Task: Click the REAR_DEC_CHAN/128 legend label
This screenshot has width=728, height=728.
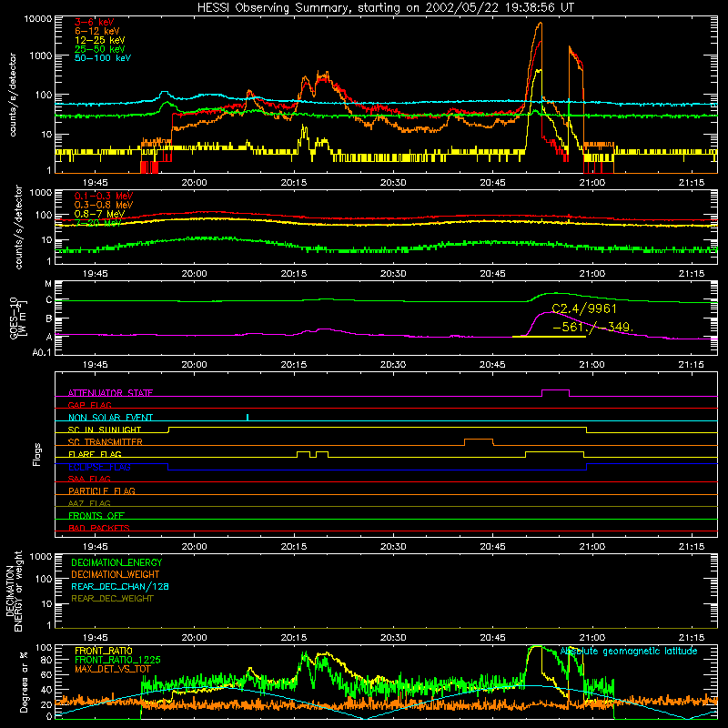Action: [x=120, y=587]
